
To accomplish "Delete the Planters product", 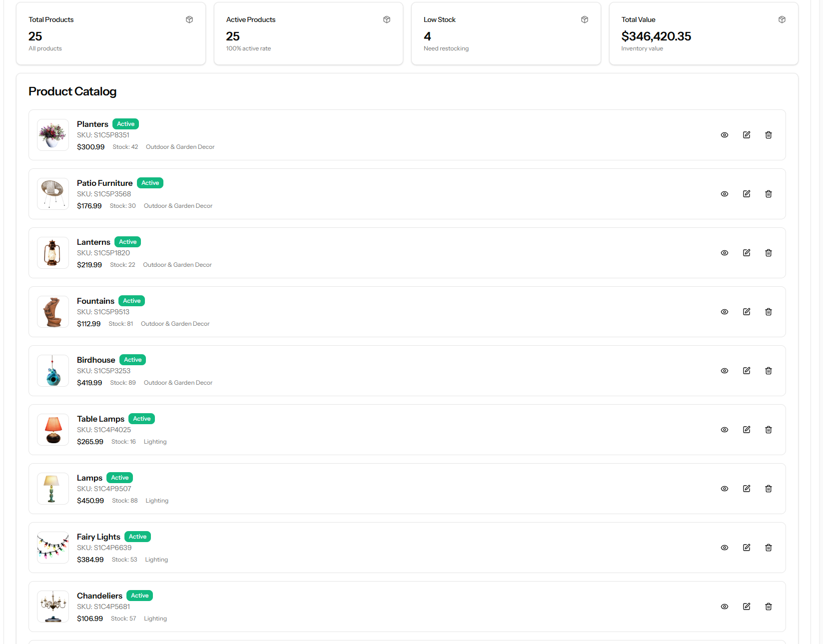I will tap(769, 135).
